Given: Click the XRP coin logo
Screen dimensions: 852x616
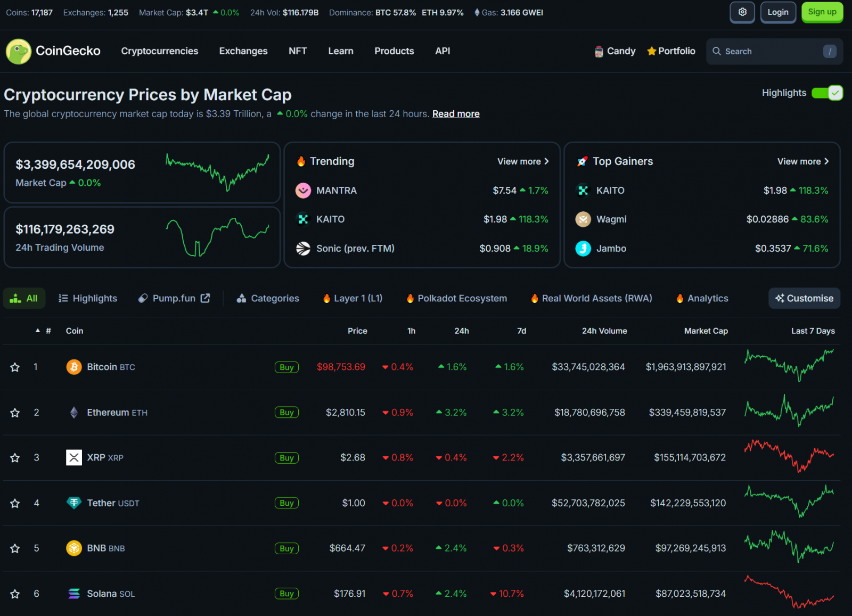Looking at the screenshot, I should point(74,457).
